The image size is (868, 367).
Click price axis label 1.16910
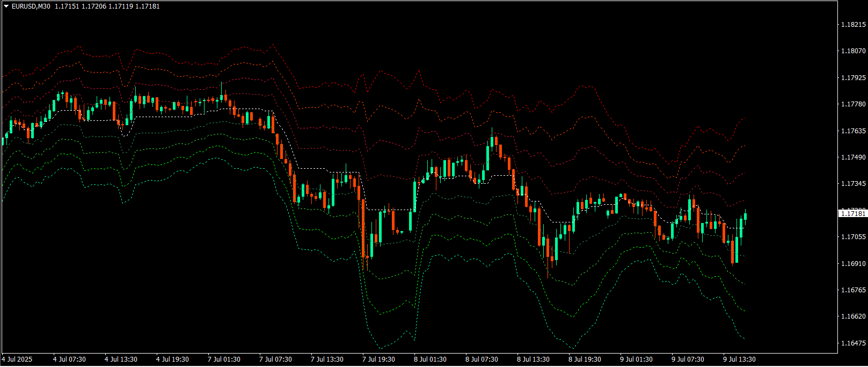point(853,264)
